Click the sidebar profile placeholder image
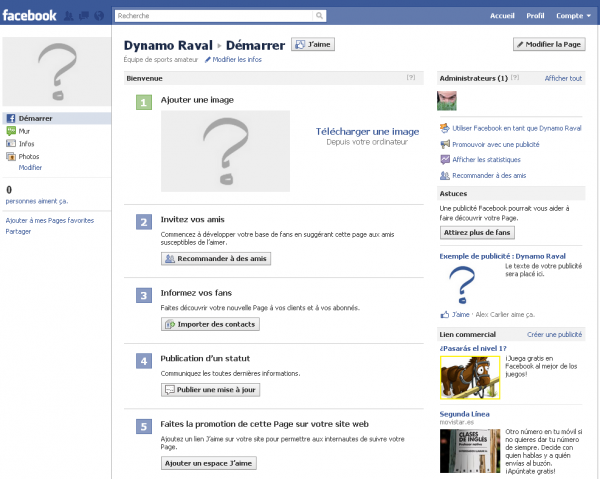 coord(57,72)
